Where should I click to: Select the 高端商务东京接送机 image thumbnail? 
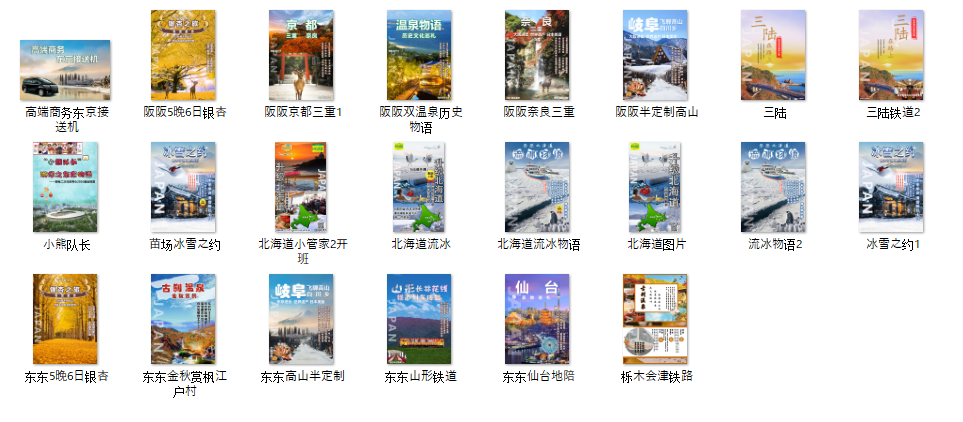pos(65,70)
